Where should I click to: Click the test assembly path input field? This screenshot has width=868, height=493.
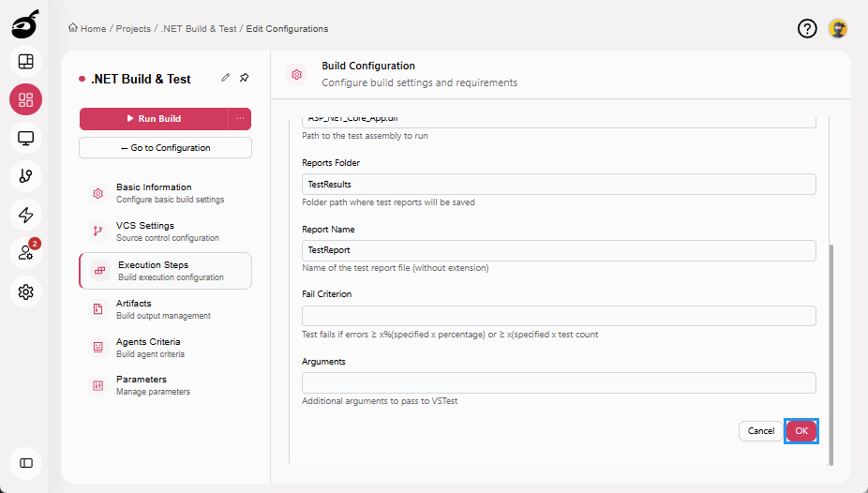coord(559,122)
